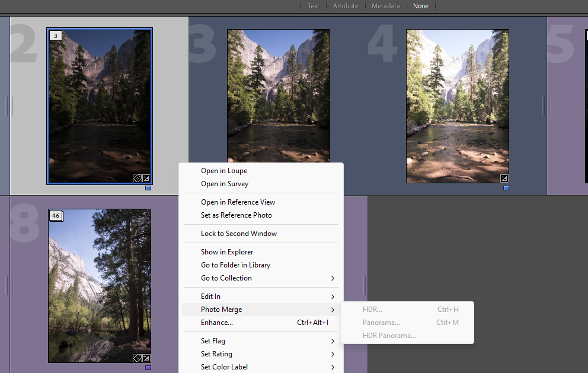Click Panorama... in the Photo Merge submenu
The width and height of the screenshot is (588, 373).
407,323
